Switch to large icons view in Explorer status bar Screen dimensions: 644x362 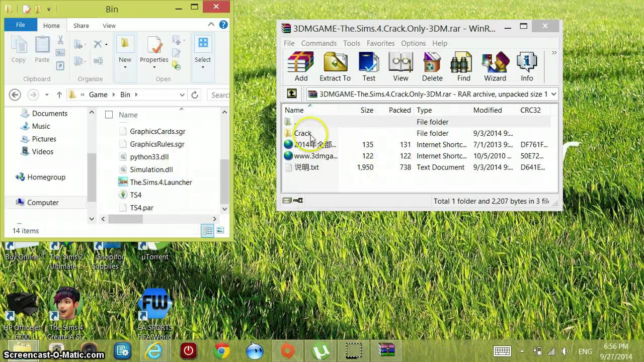[220, 231]
